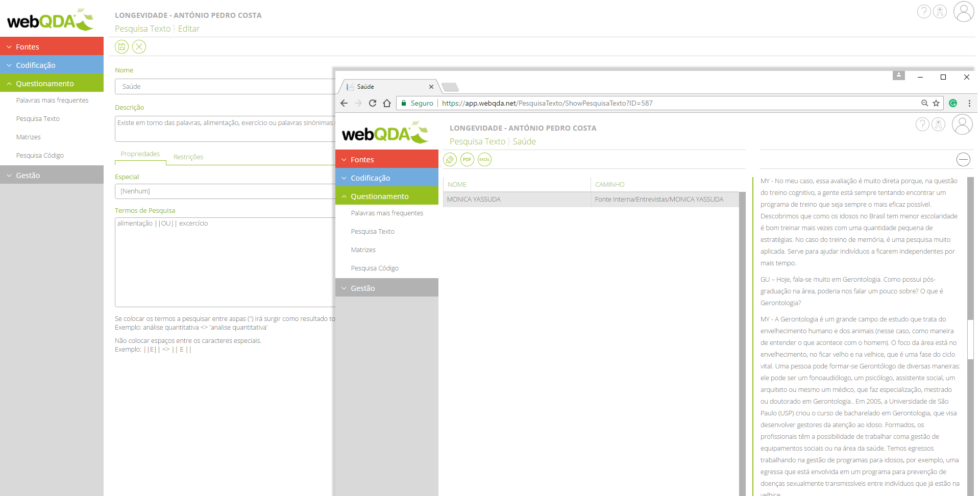Collapse Questionamento section in Saúde window sidebar

coord(387,196)
